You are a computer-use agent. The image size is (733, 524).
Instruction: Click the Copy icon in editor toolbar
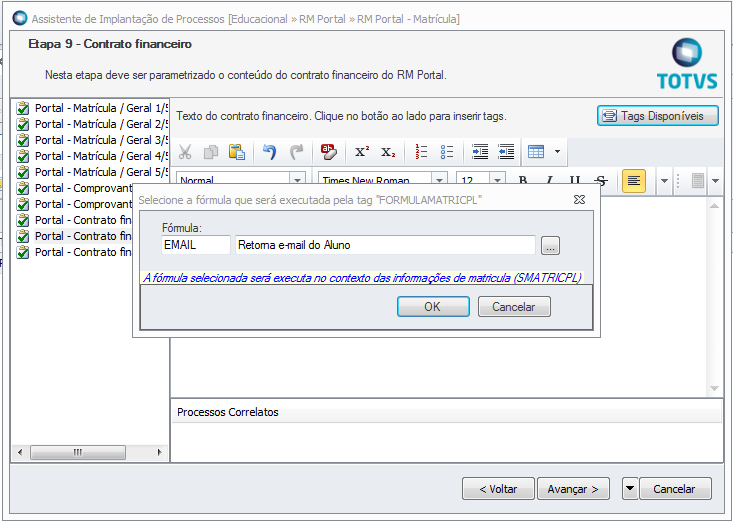[x=211, y=152]
